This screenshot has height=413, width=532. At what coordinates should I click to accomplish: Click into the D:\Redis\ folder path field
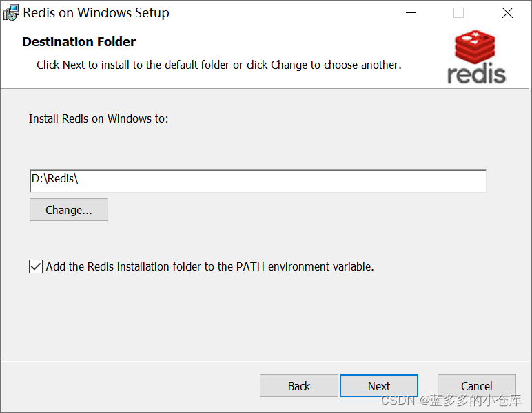258,181
